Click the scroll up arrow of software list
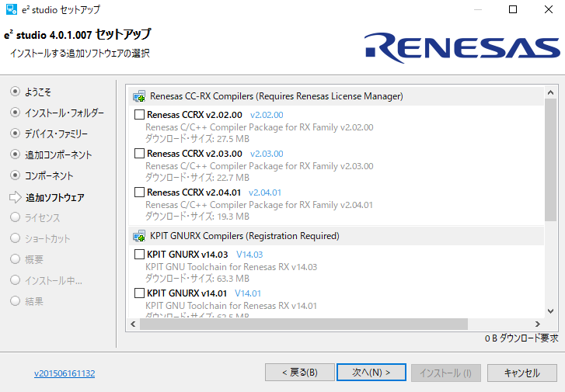 (550, 93)
